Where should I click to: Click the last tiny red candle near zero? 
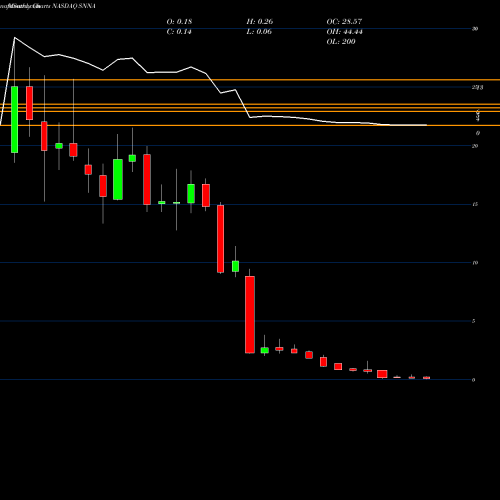point(427,378)
